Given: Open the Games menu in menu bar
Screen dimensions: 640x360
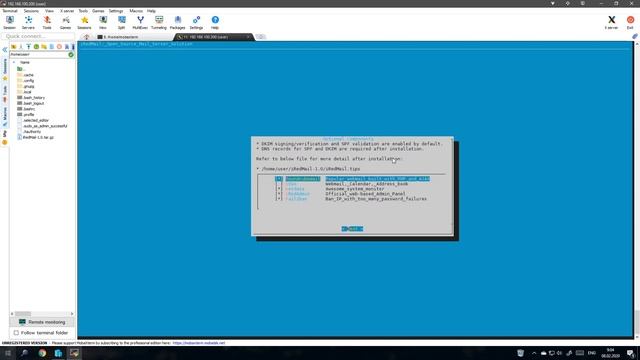Looking at the screenshot, I should pos(98,11).
